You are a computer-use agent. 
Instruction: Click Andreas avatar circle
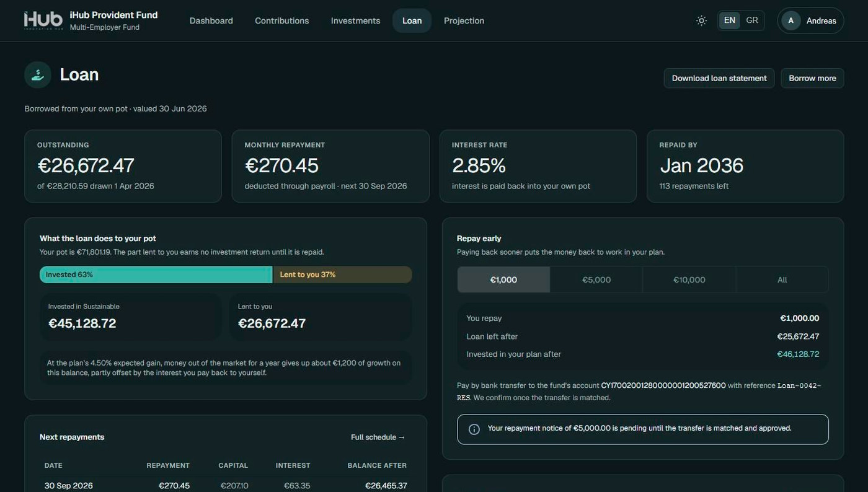coord(790,20)
